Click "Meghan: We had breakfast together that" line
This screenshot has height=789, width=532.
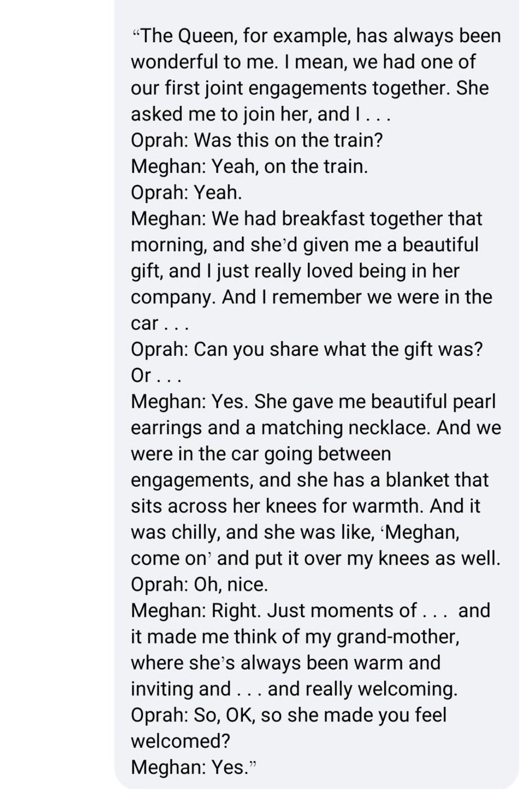[306, 219]
